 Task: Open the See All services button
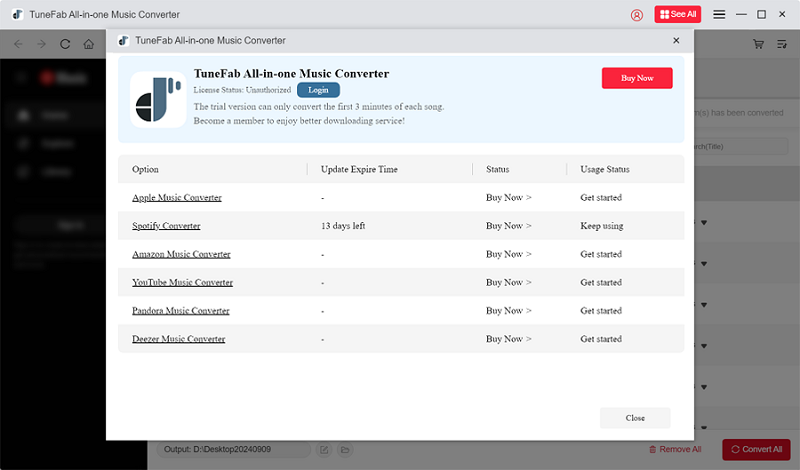pyautogui.click(x=678, y=14)
